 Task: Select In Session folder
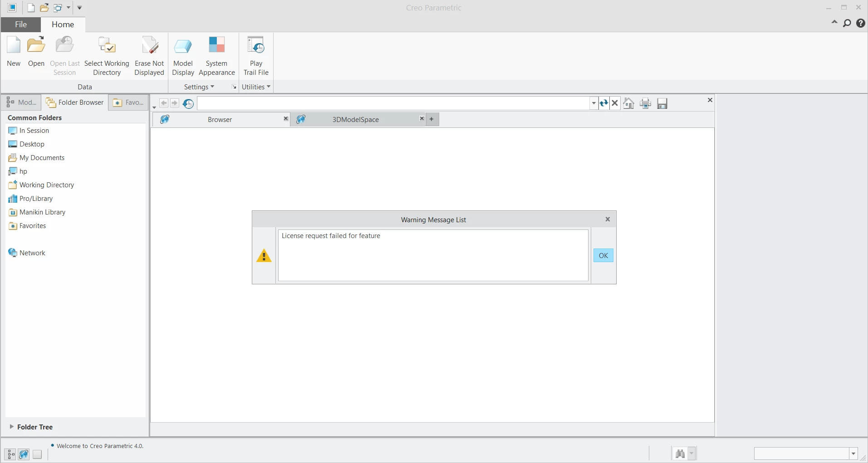pyautogui.click(x=29, y=131)
